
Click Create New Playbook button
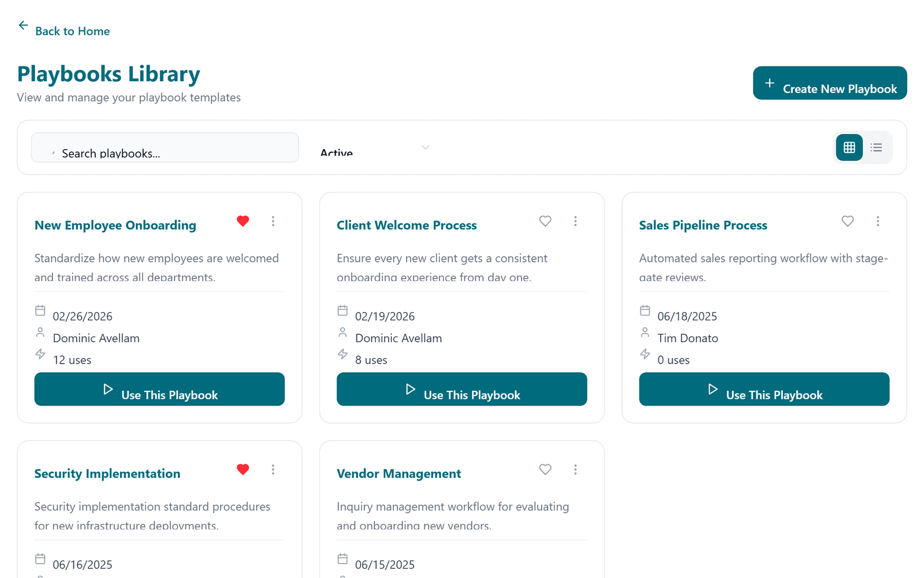coord(830,83)
